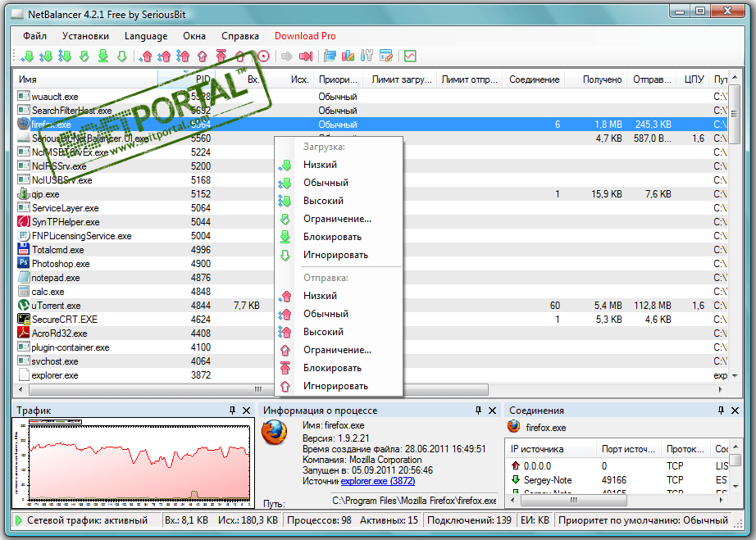
Task: Click the Totalcmd.exe floppy icon
Action: 23,250
